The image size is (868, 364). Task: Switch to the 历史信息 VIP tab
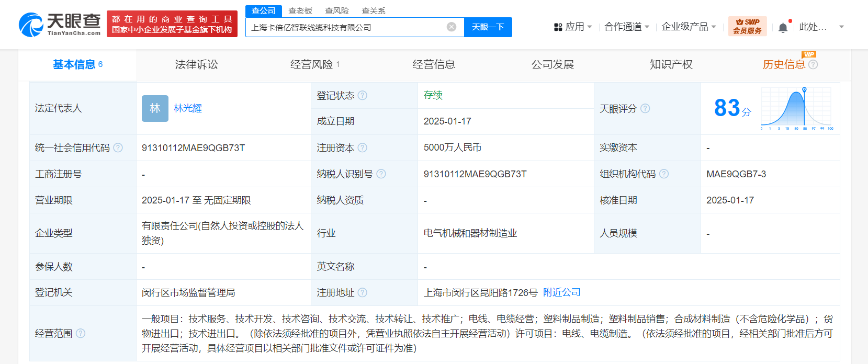point(784,64)
